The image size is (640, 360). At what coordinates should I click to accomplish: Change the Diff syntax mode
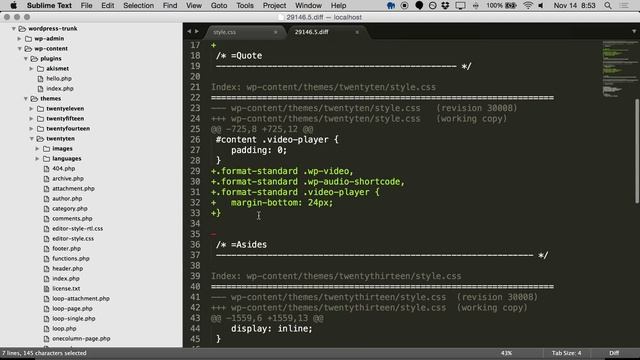point(614,353)
